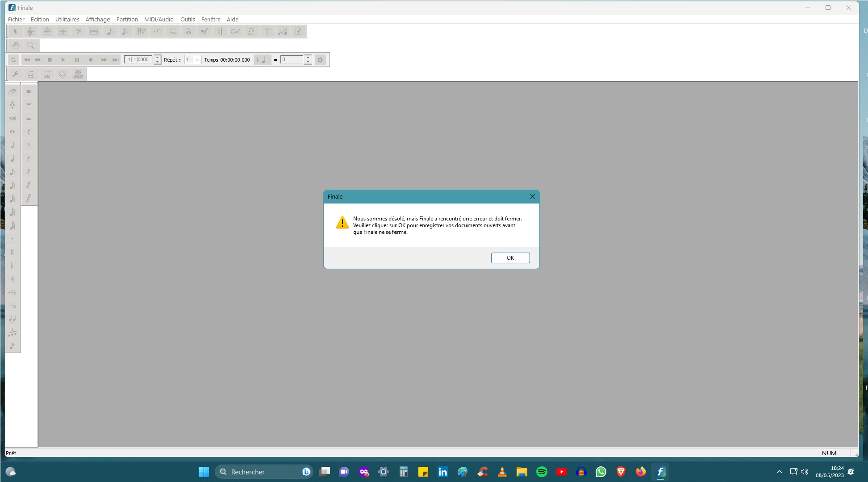Viewport: 868px width, 482px height.
Task: Open the Partition menu
Action: click(x=127, y=20)
